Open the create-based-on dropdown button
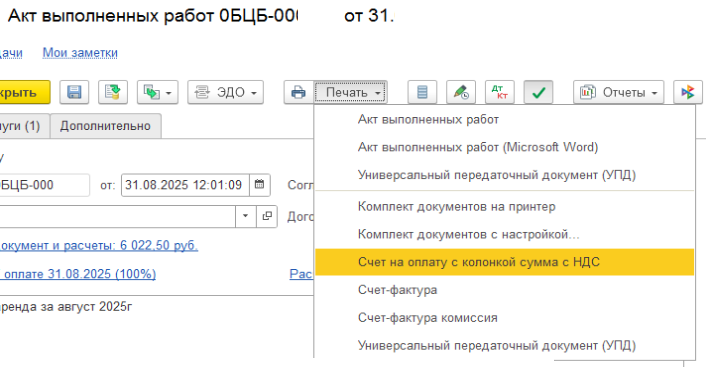The width and height of the screenshot is (706, 377). (158, 92)
